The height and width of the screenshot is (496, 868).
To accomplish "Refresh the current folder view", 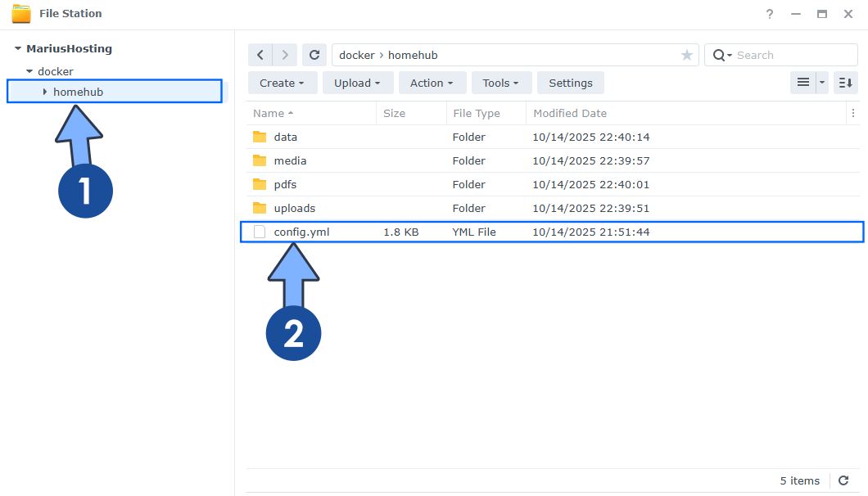I will 314,55.
